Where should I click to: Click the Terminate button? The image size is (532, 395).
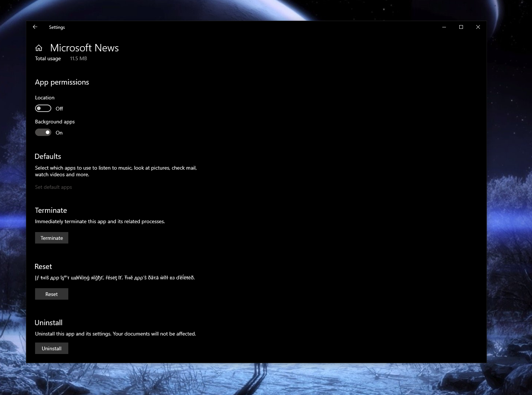(x=52, y=238)
